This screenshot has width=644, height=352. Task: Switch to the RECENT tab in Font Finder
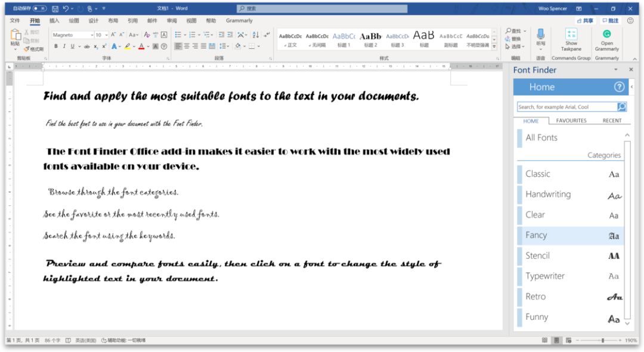(x=612, y=121)
